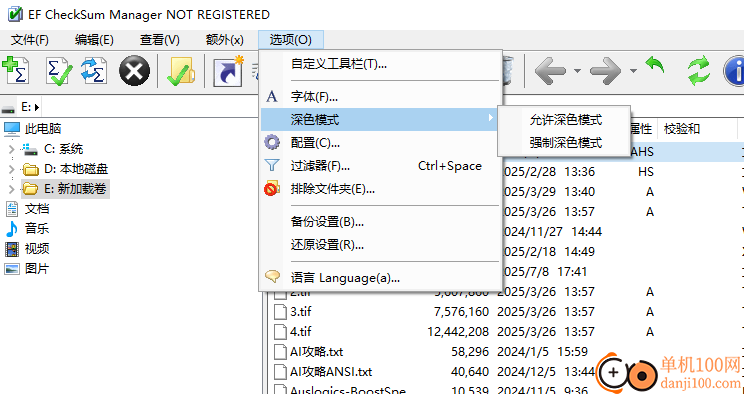Viewport: 744px width, 394px height.
Task: Click the HS attribute cell
Action: coord(646,172)
